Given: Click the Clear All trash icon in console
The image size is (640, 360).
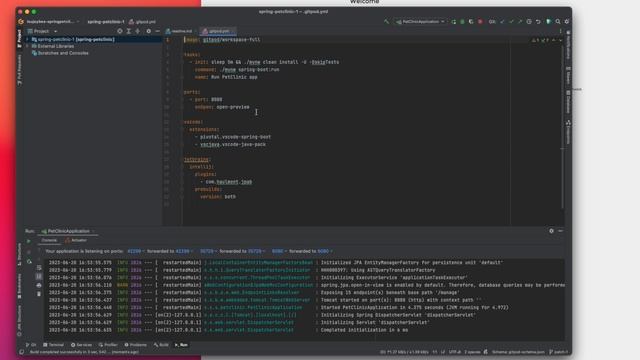Looking at the screenshot, I should click(x=39, y=293).
